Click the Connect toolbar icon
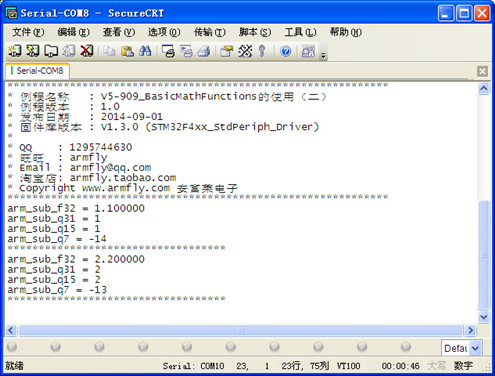Image resolution: width=495 pixels, height=376 pixels. pyautogui.click(x=14, y=51)
